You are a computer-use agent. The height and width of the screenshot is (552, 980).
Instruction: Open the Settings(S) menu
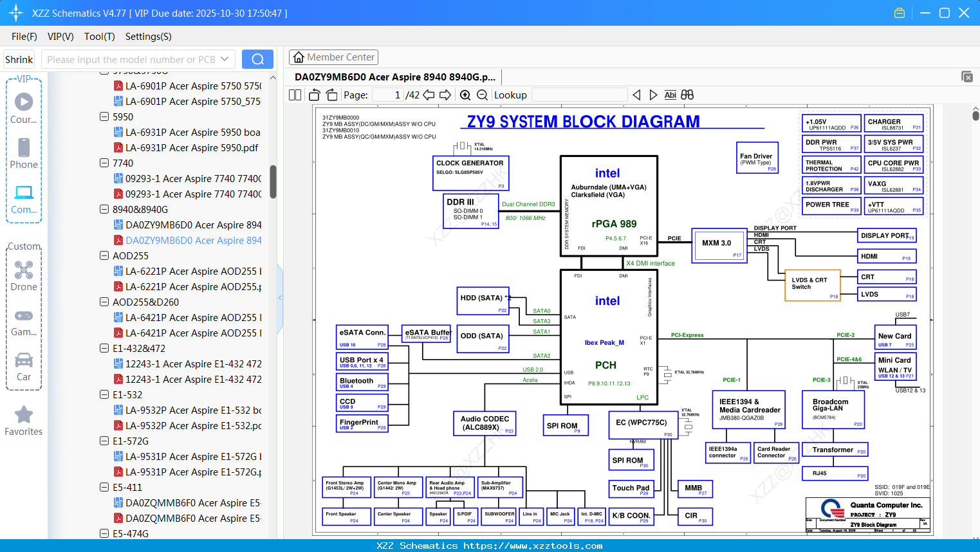coord(149,37)
